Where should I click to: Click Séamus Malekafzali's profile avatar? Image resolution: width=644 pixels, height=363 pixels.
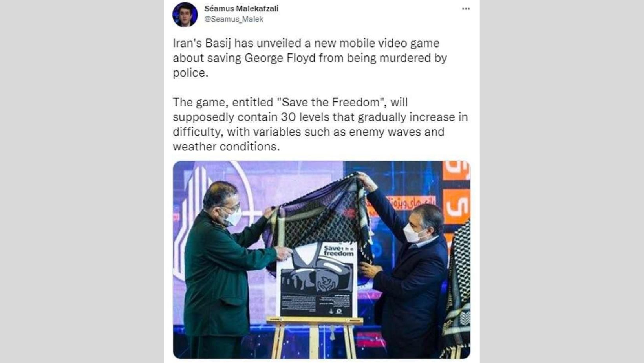(185, 15)
